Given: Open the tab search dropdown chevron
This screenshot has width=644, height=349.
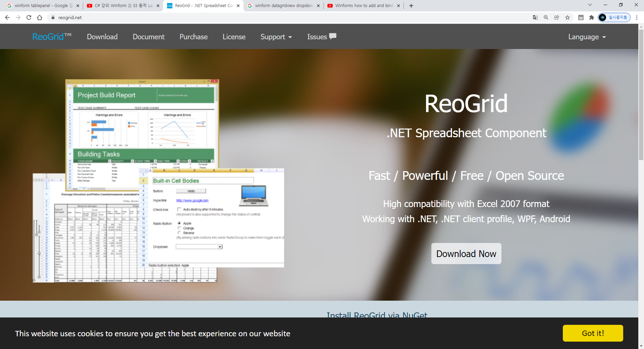Looking at the screenshot, I should 590,5.
